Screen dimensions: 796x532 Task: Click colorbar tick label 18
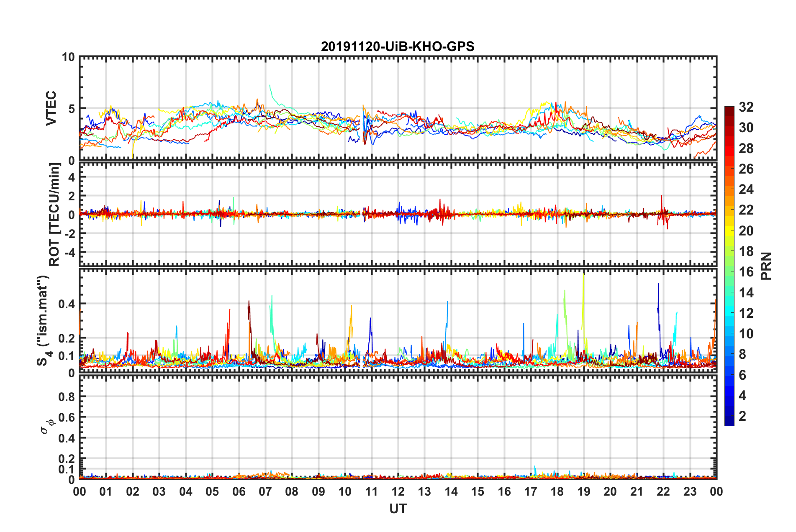746,251
